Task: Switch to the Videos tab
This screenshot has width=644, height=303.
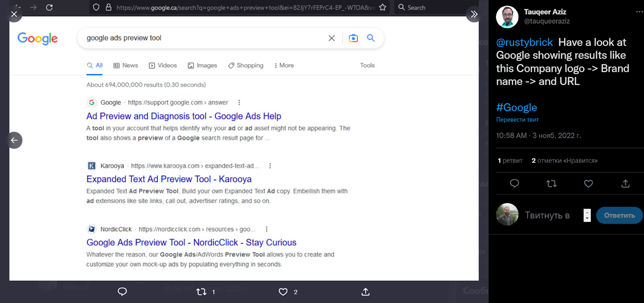Action: 163,65
